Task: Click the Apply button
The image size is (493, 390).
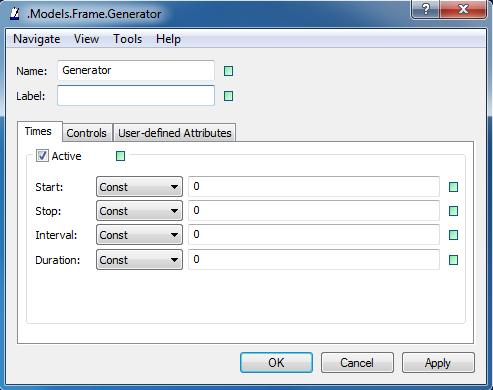Action: pyautogui.click(x=438, y=363)
